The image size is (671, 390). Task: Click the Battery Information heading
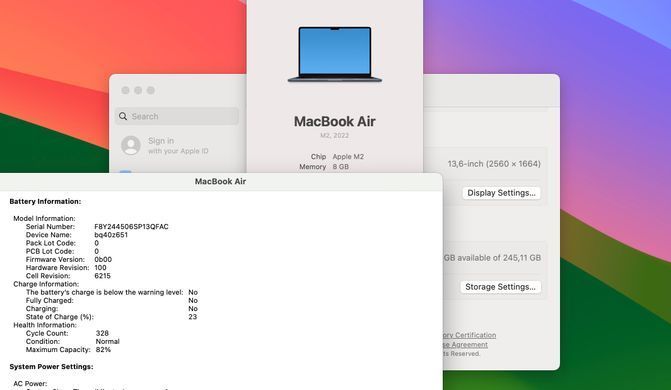45,201
